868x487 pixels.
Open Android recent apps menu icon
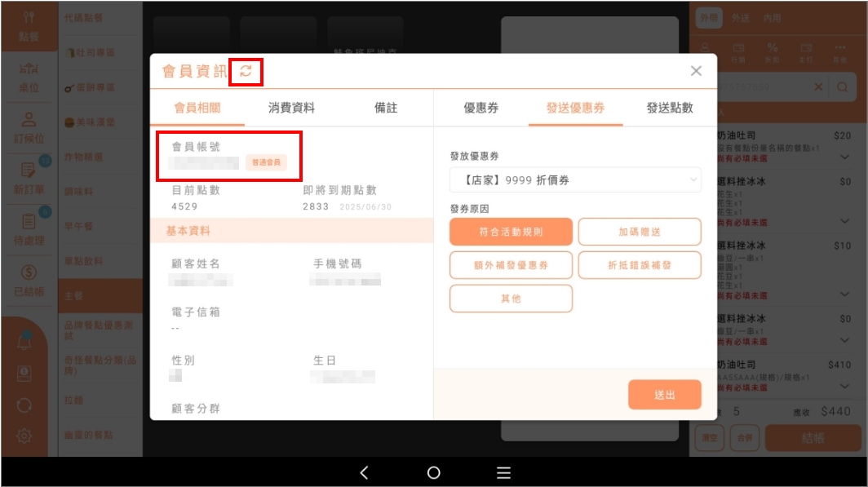point(503,472)
